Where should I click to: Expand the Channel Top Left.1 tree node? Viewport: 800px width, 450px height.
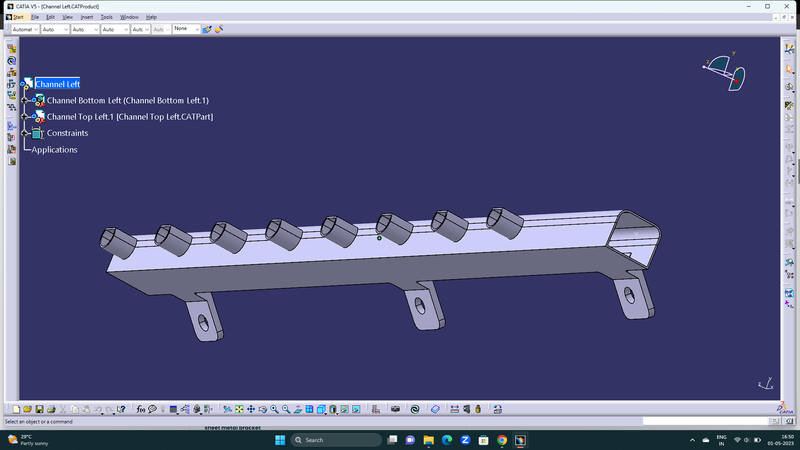point(25,117)
